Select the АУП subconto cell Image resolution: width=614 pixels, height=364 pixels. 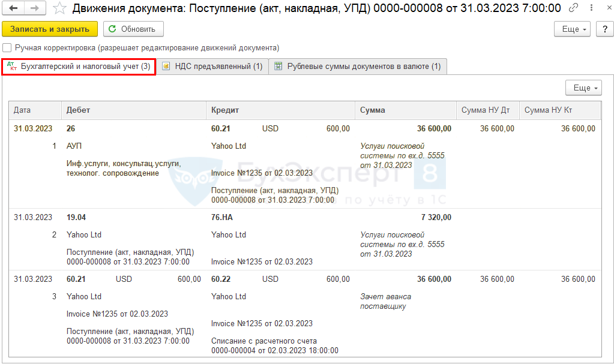(74, 146)
